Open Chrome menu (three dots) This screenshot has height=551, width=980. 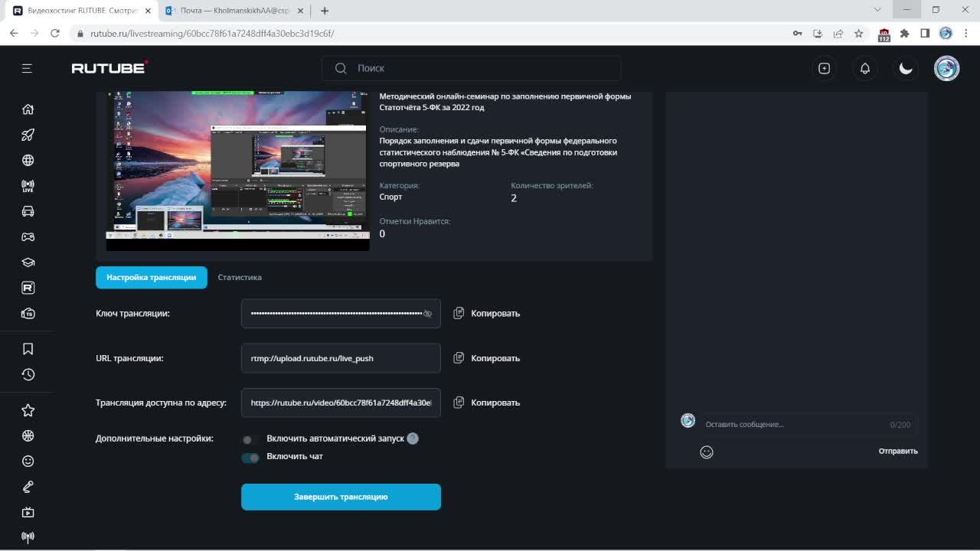pos(966,34)
